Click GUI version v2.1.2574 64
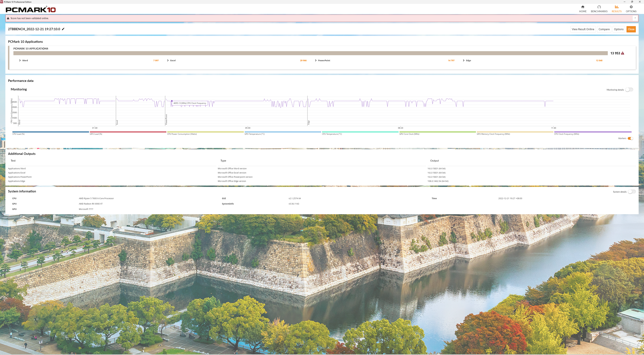This screenshot has width=644, height=355. tap(294, 198)
